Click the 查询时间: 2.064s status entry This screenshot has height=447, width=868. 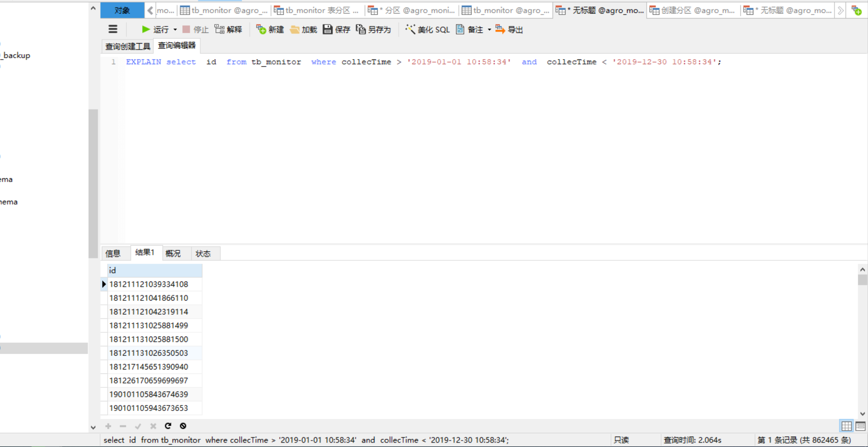click(693, 440)
